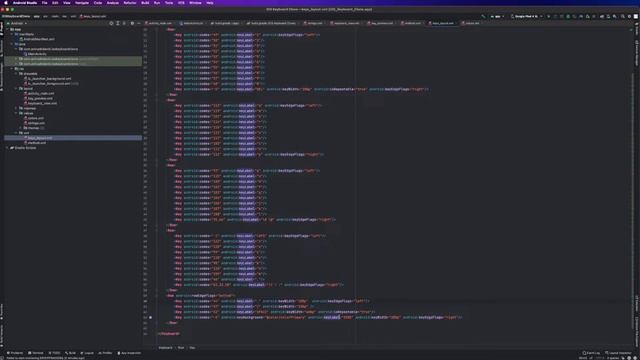Open the Build menu
The height and width of the screenshot is (360, 640).
coord(145,3)
